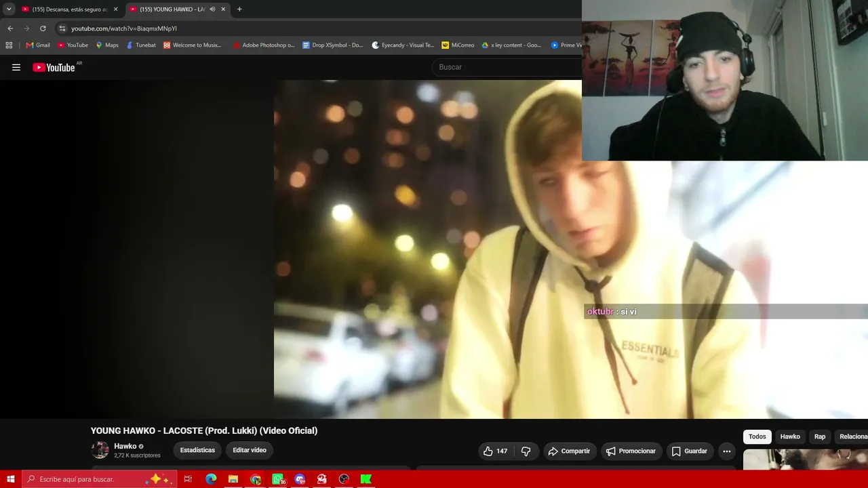Close the 'YOUNG HAWKO' browser tab
Image resolution: width=868 pixels, height=488 pixels.
tap(223, 9)
